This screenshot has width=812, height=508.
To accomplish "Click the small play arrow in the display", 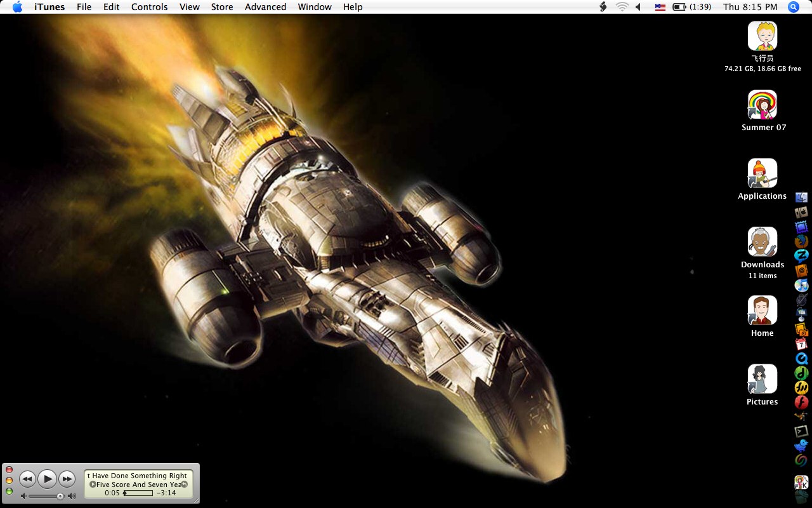I will (93, 485).
